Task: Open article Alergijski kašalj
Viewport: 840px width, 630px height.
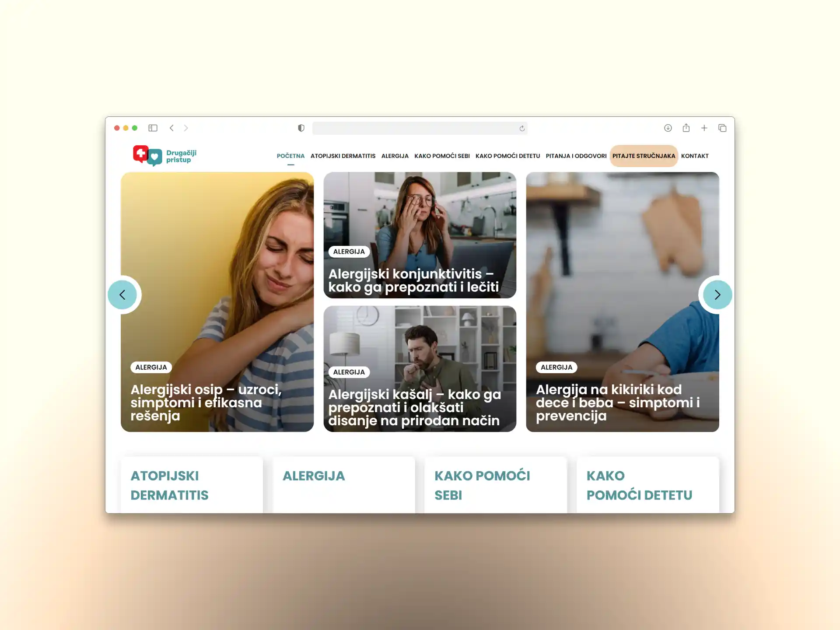Action: point(414,407)
